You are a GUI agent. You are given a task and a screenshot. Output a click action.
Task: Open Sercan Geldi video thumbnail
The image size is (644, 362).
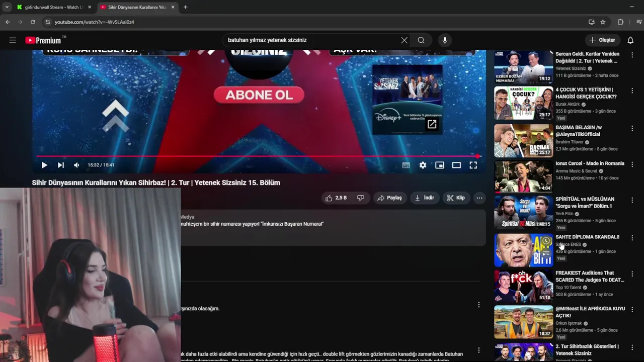click(x=523, y=67)
